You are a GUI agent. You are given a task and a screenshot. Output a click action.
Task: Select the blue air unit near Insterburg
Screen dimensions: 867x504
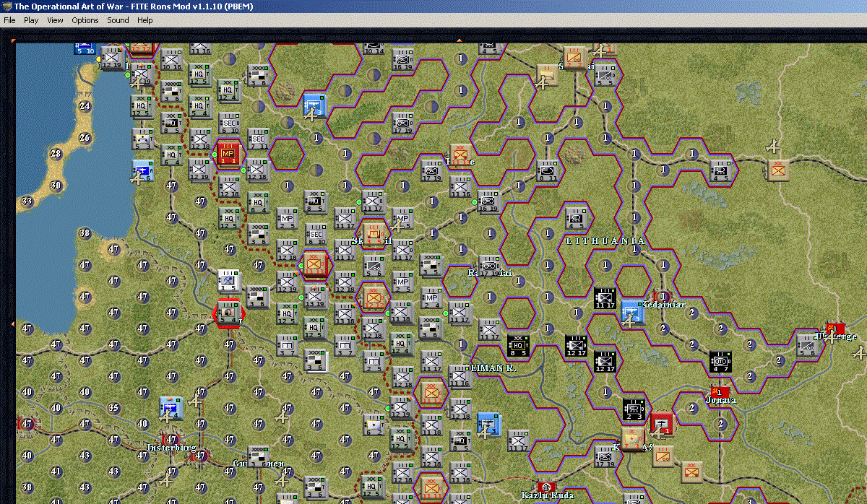(x=171, y=408)
